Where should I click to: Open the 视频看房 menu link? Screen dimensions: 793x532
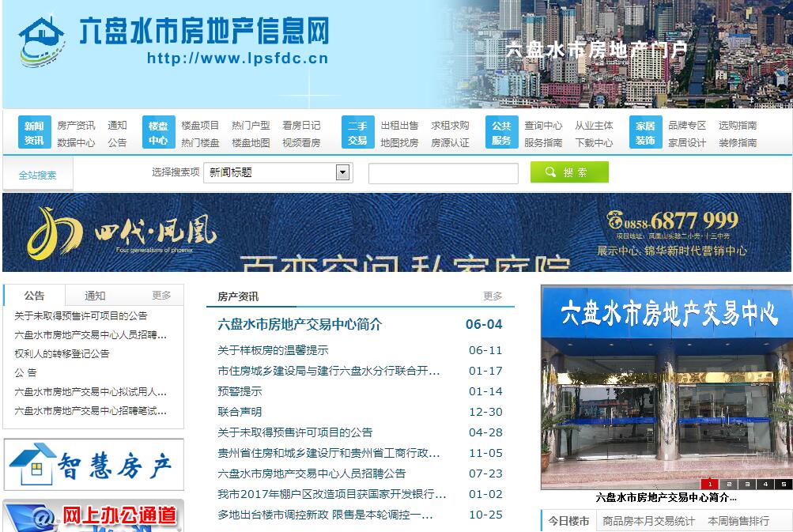[x=301, y=142]
